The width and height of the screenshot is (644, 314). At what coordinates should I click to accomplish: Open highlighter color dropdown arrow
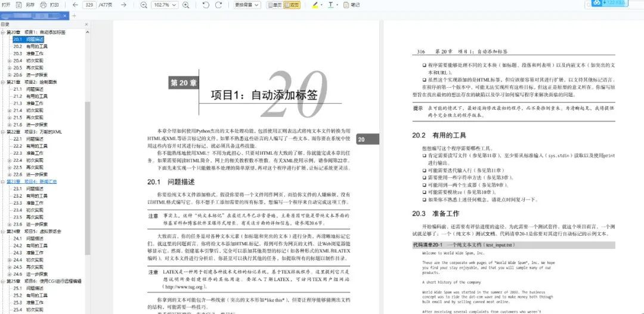pos(323,5)
